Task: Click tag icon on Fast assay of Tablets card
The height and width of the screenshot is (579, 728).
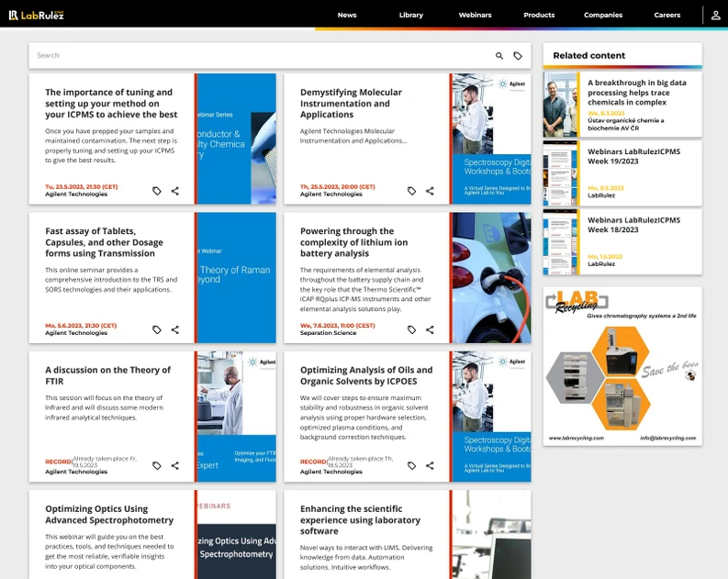Action: point(157,329)
